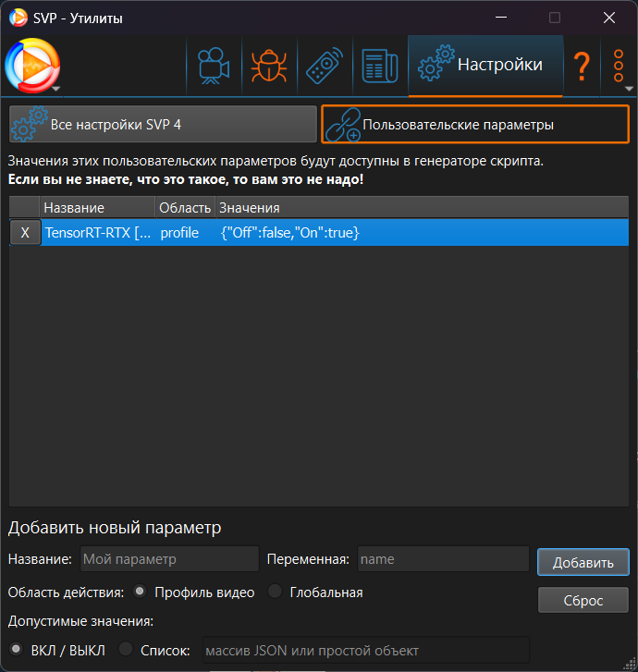Open the video camera tab icon
The width and height of the screenshot is (638, 672).
click(x=214, y=66)
